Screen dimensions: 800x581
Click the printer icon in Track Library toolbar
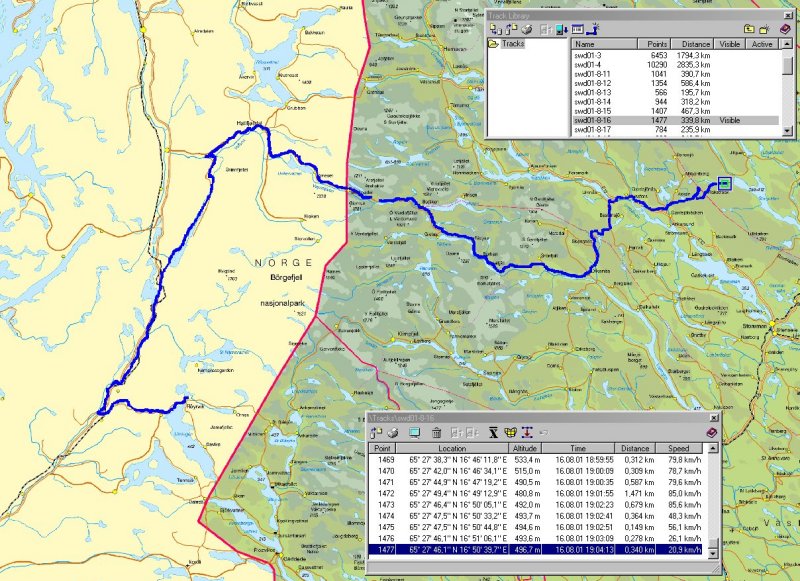[x=525, y=29]
